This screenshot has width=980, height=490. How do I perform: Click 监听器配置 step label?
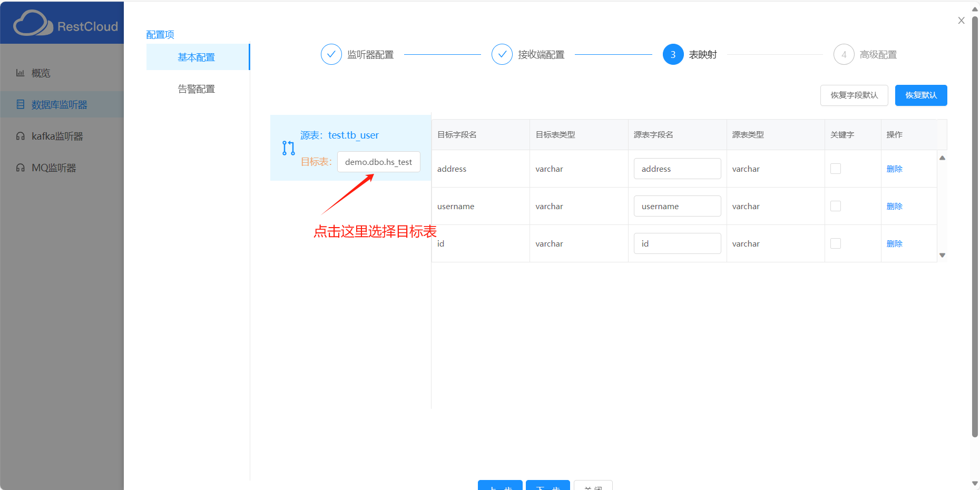click(x=370, y=54)
